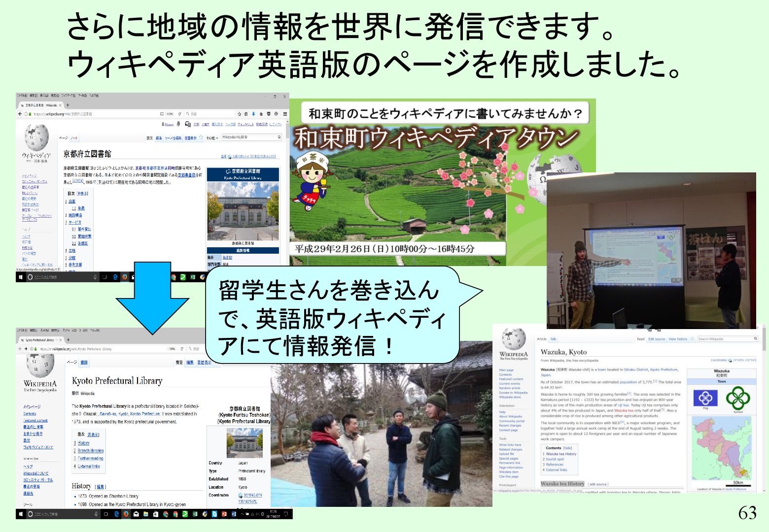This screenshot has height=532, width=769.
Task: Click Edge icon in bottom screenshot taskbar
Action: [116, 514]
